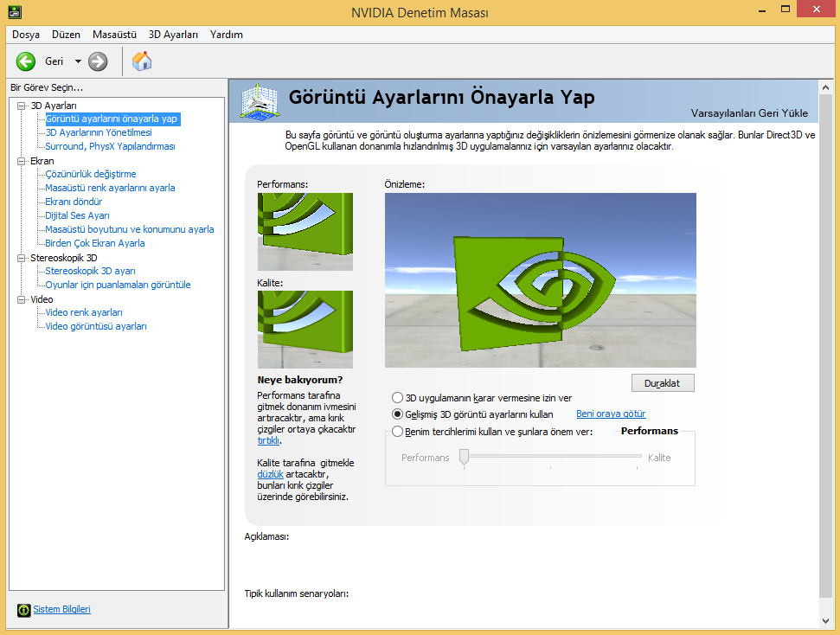Click the 3D settings page header icon
The height and width of the screenshot is (635, 840).
click(x=260, y=101)
